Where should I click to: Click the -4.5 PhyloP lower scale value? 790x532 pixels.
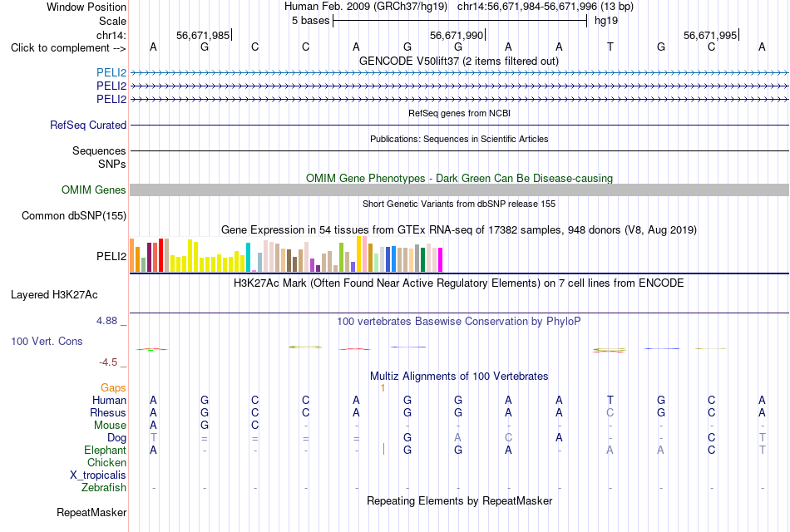click(x=108, y=362)
